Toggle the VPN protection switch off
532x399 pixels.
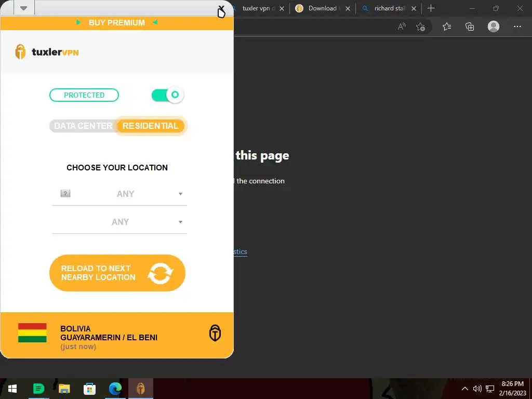(168, 95)
